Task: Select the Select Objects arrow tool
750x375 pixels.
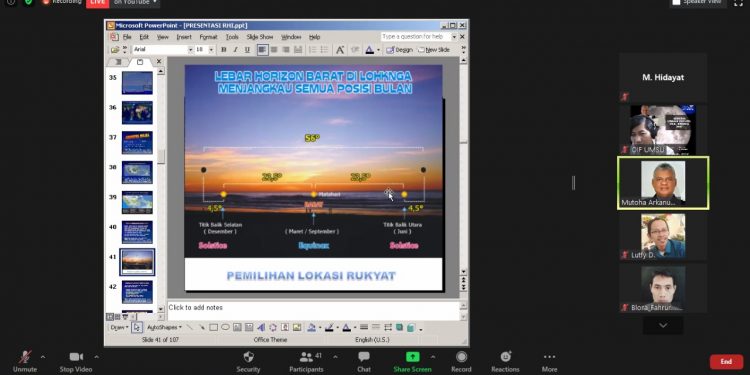Action: point(137,327)
